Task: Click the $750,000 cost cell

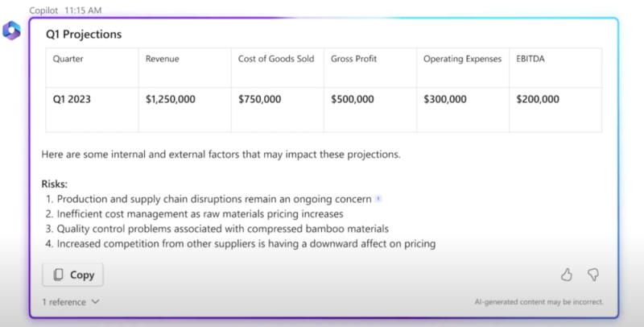Action: tap(260, 100)
